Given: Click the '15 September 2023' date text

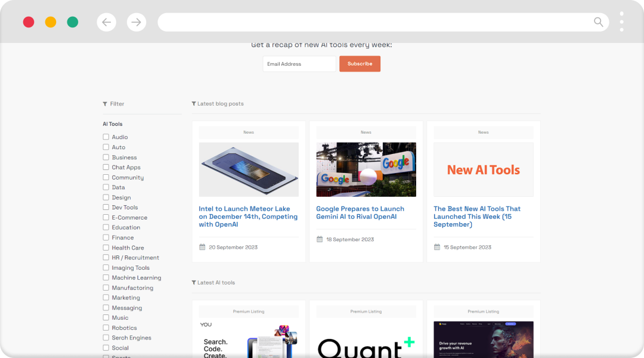Looking at the screenshot, I should coord(467,248).
